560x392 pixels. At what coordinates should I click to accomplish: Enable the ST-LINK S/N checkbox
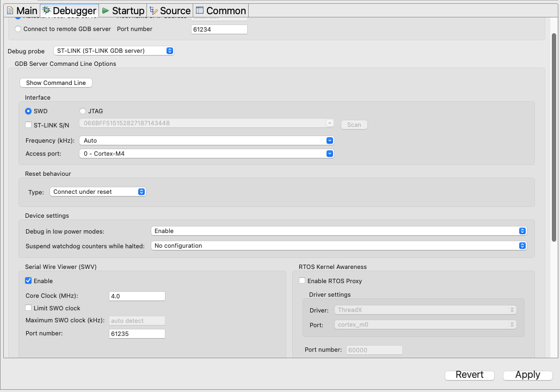[28, 125]
